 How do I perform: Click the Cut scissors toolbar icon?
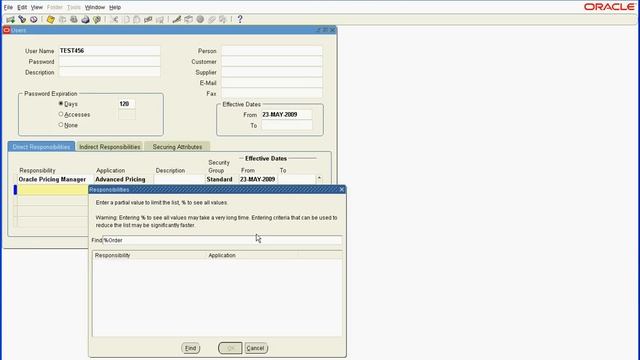tap(114, 19)
